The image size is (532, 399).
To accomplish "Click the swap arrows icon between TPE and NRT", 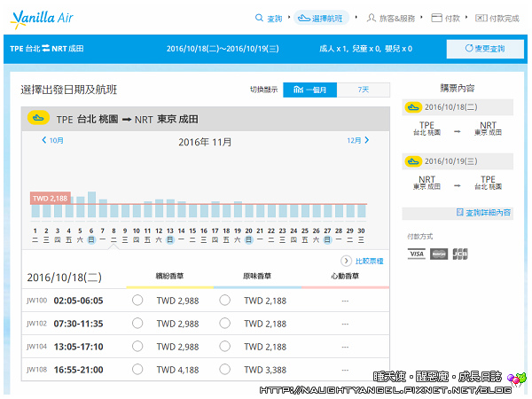I will 45,49.
